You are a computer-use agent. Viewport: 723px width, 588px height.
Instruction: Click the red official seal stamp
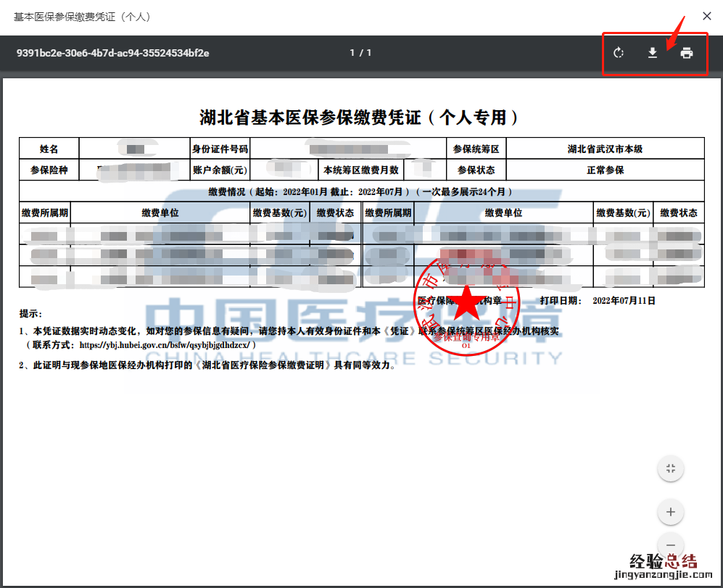pyautogui.click(x=469, y=305)
